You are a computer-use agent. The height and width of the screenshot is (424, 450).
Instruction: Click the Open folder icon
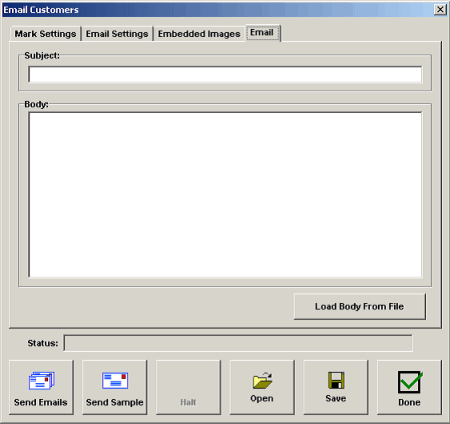262,380
